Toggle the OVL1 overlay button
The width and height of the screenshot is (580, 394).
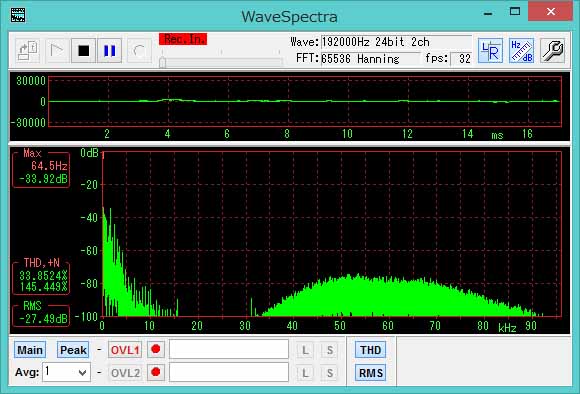(x=125, y=350)
